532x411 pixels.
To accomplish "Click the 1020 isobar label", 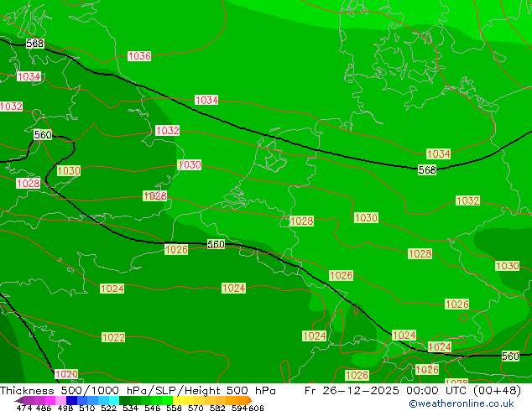I will (66, 374).
